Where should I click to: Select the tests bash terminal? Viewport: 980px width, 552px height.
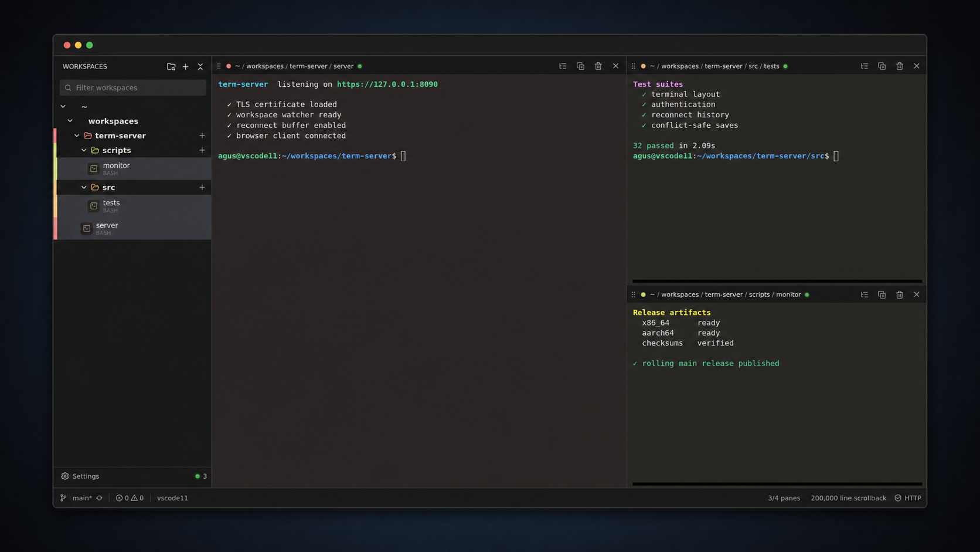tap(134, 206)
